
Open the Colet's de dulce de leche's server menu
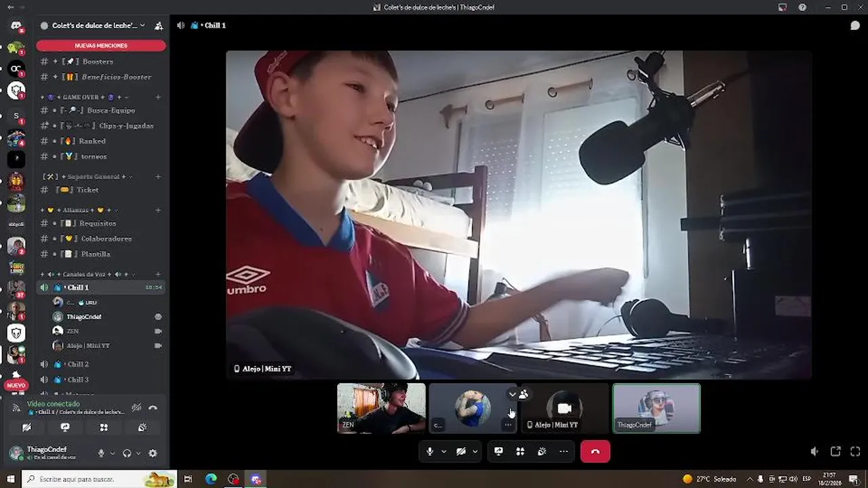point(94,26)
